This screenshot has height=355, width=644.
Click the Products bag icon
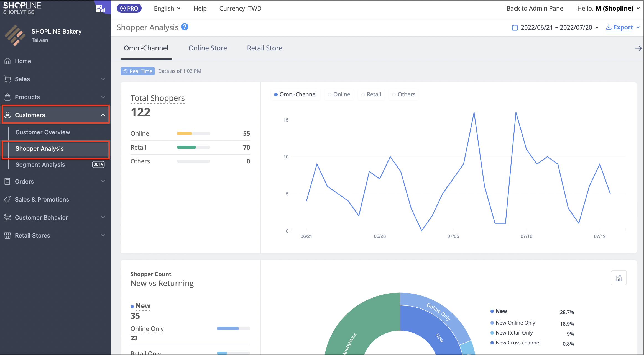click(x=7, y=97)
